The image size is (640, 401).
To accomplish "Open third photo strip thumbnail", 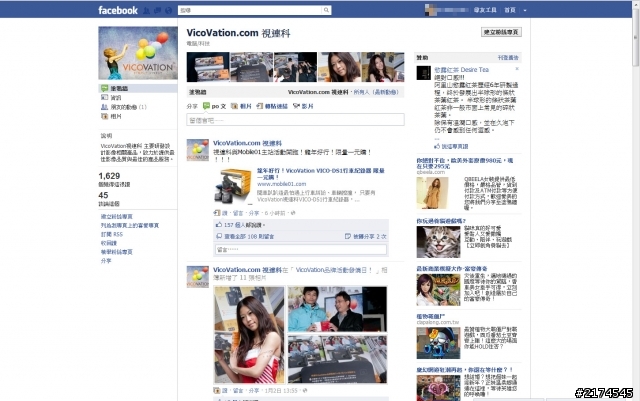I will coord(296,67).
